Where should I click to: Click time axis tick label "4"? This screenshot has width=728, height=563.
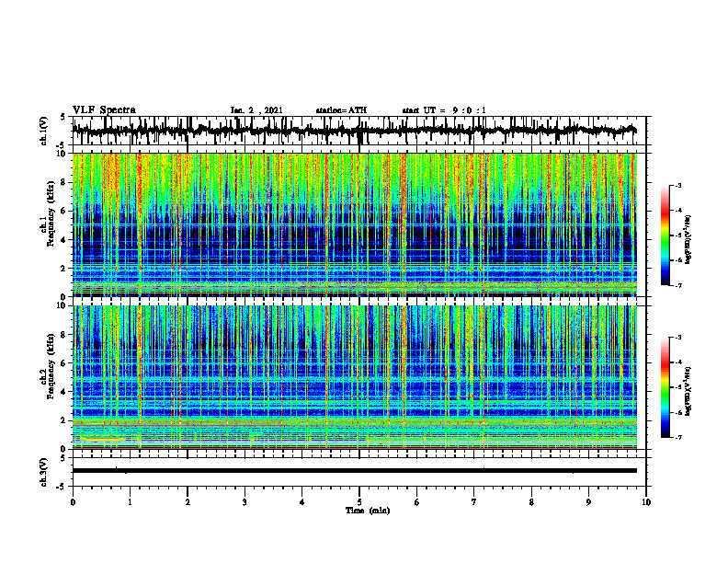point(302,502)
